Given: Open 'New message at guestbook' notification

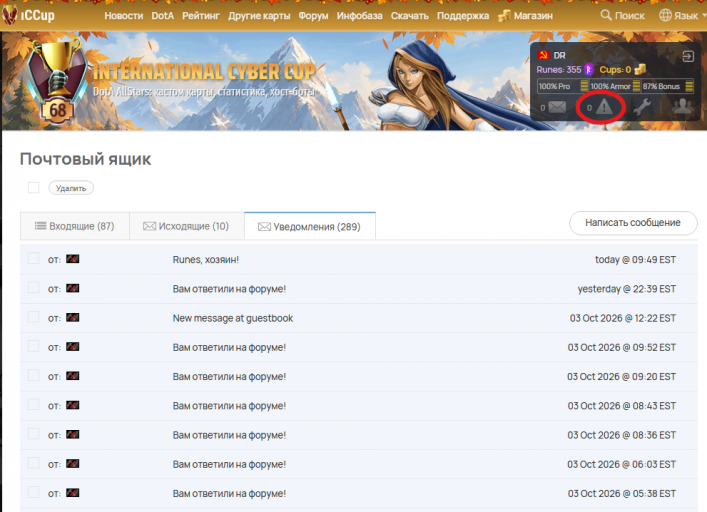Looking at the screenshot, I should coord(233,318).
